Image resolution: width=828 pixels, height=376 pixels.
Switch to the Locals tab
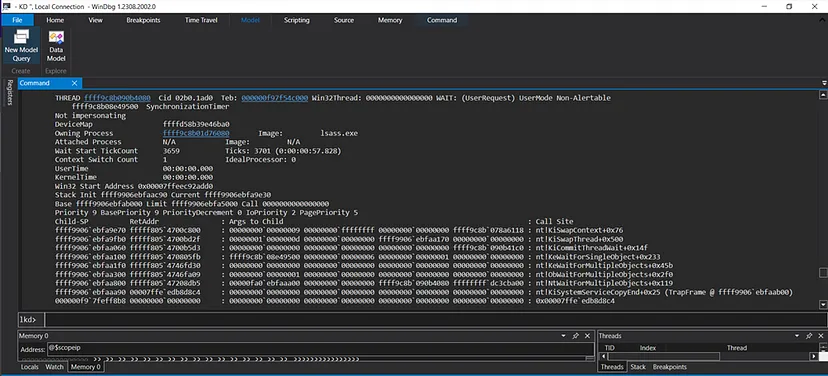click(30, 366)
